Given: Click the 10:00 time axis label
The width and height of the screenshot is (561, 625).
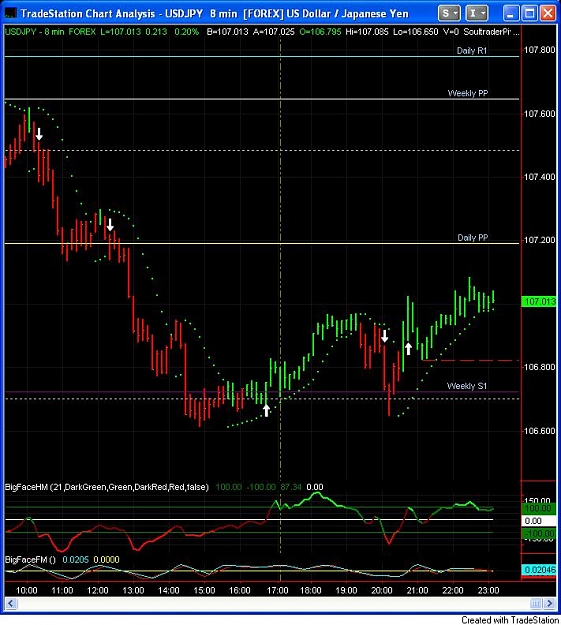Looking at the screenshot, I should click(x=27, y=590).
